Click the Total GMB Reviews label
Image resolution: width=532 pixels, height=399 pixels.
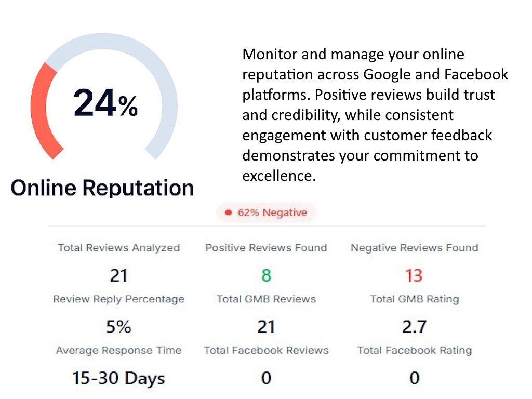[x=266, y=299]
